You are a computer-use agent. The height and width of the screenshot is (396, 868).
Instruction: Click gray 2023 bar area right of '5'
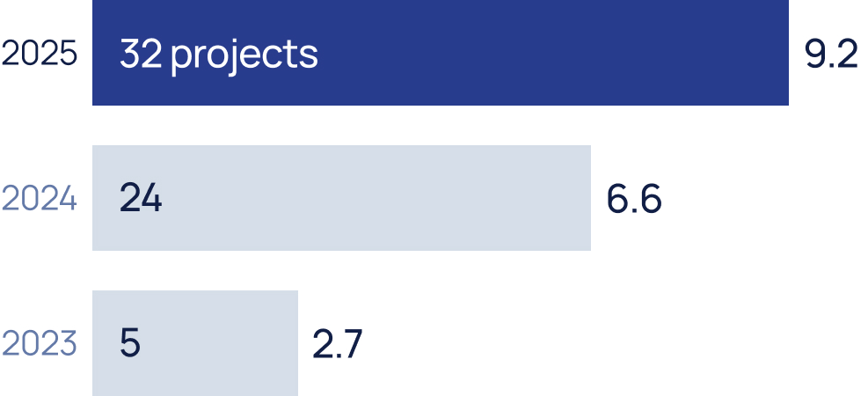click(x=219, y=343)
